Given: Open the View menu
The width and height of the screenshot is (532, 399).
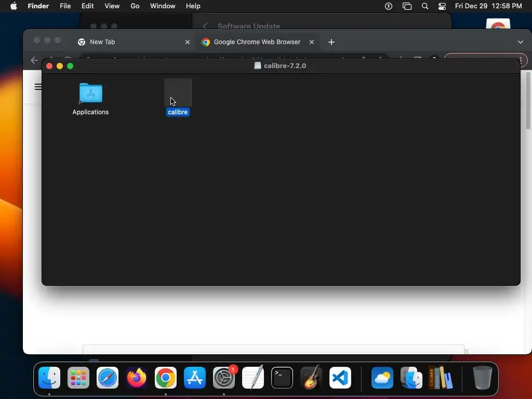Looking at the screenshot, I should (x=112, y=6).
